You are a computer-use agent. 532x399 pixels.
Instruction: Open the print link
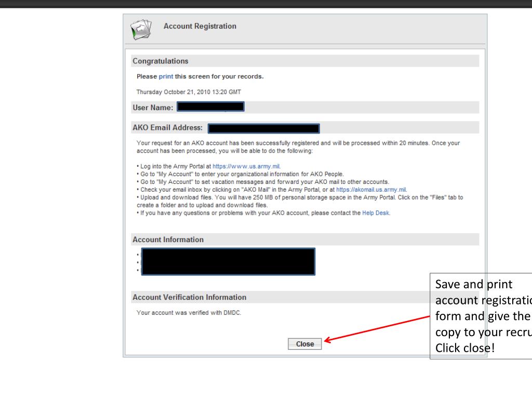point(166,77)
